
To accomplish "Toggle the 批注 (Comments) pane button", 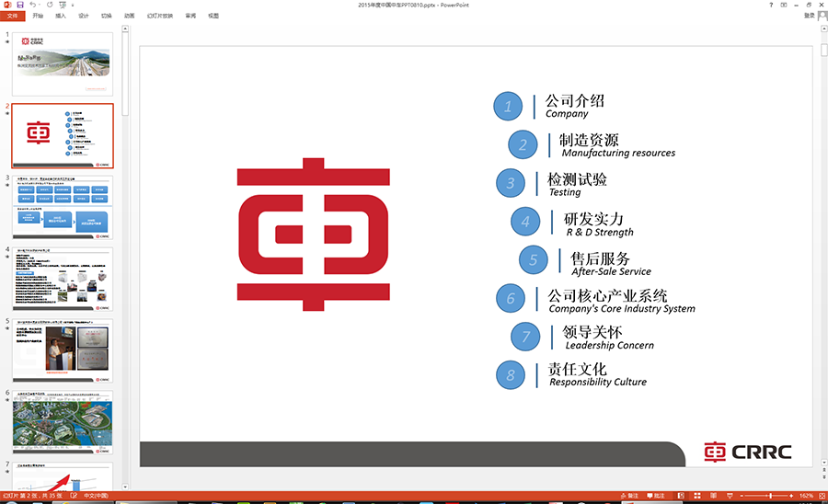I will 656,496.
